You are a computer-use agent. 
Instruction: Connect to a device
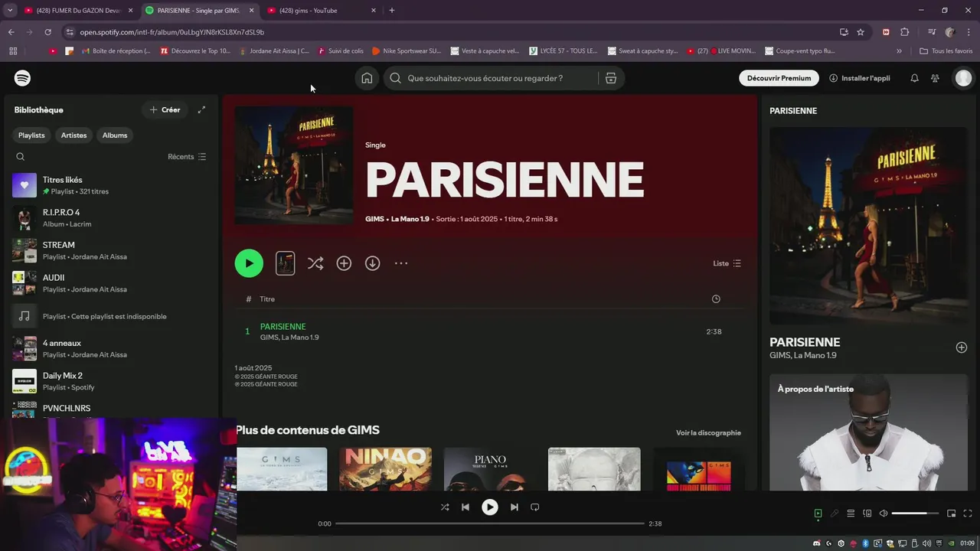(x=867, y=514)
